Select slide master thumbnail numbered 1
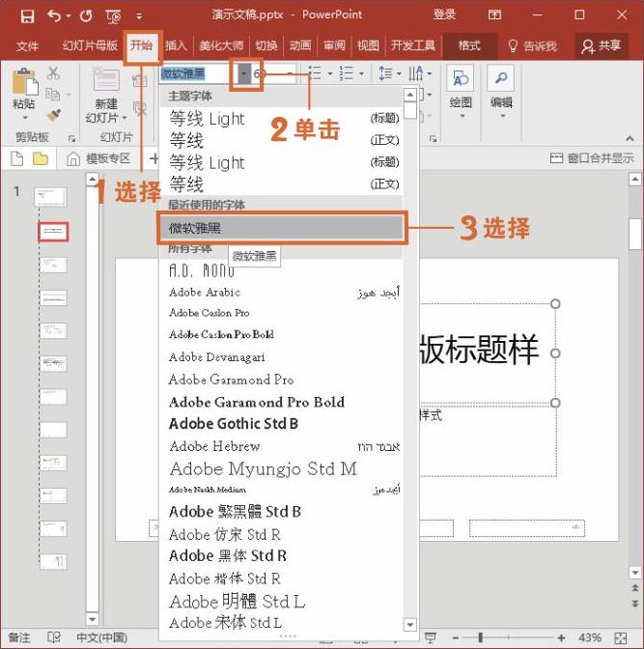 [50, 197]
